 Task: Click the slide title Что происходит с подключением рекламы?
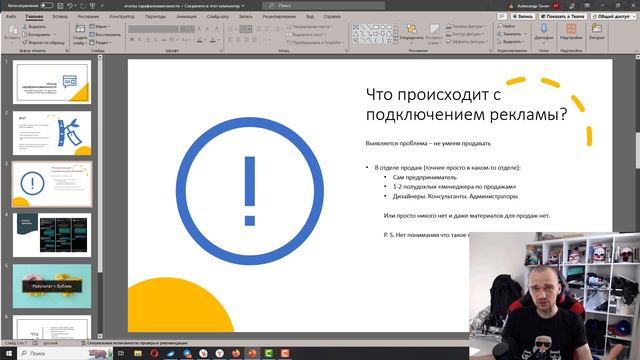(x=467, y=104)
